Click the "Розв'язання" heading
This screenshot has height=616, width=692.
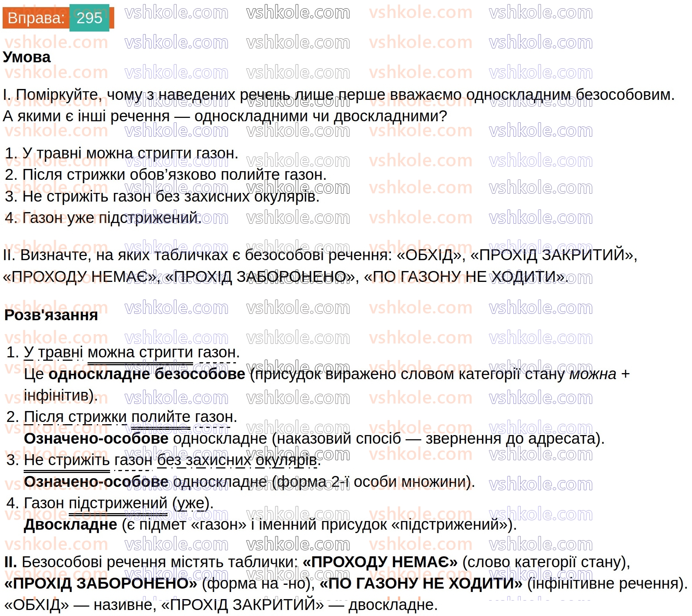pos(51,315)
